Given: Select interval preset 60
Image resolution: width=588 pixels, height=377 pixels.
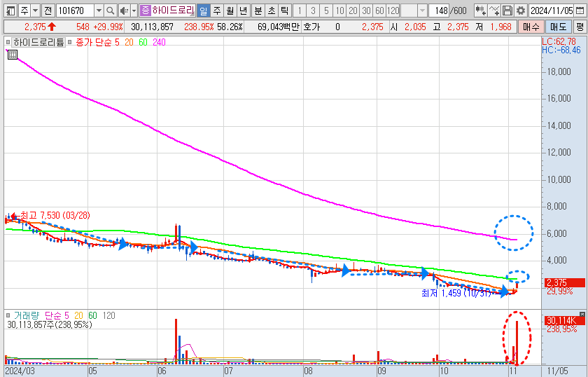Looking at the screenshot, I should [x=380, y=11].
